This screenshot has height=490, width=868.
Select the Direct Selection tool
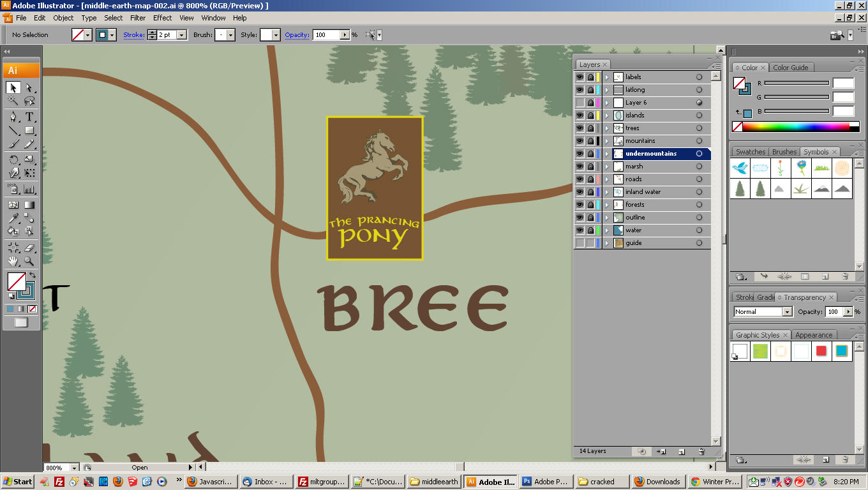29,87
